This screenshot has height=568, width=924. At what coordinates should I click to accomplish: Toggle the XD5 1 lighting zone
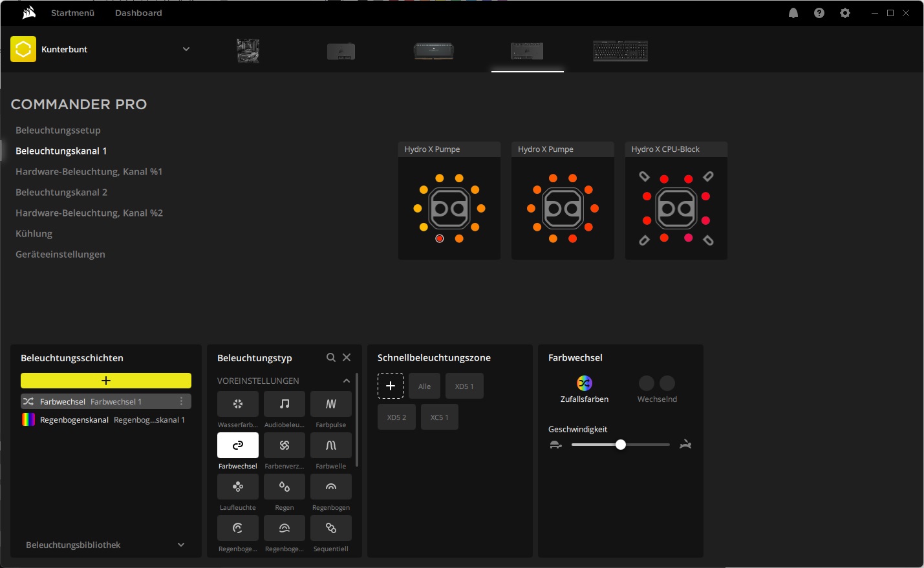(x=464, y=386)
